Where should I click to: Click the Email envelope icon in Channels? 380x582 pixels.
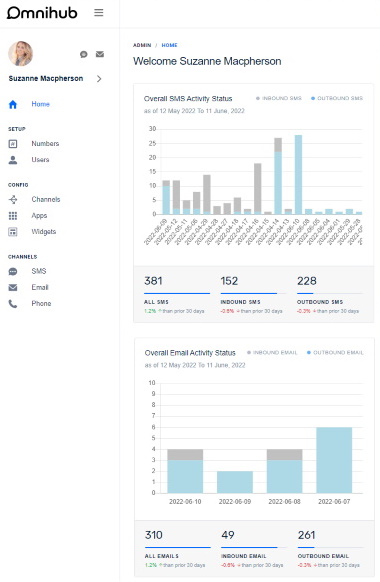pos(13,288)
